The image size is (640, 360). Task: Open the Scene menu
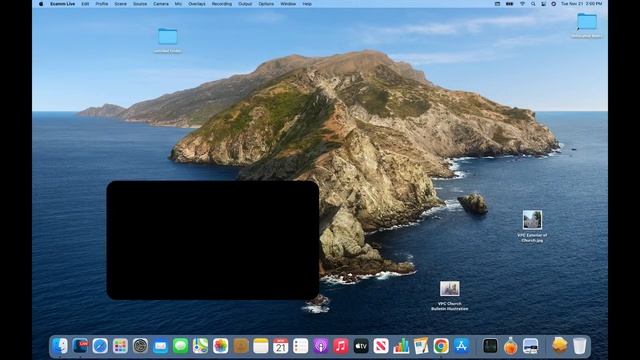[120, 4]
